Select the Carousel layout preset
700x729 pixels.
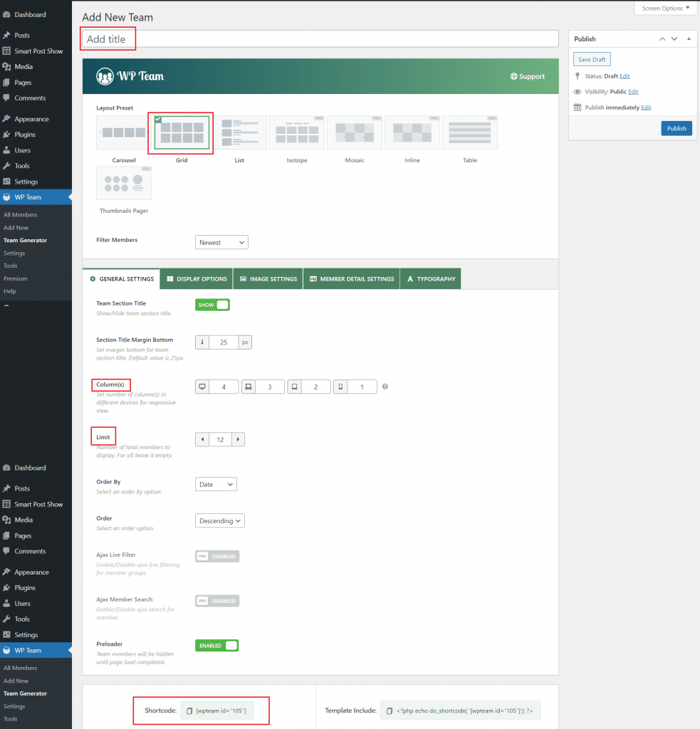pyautogui.click(x=124, y=132)
